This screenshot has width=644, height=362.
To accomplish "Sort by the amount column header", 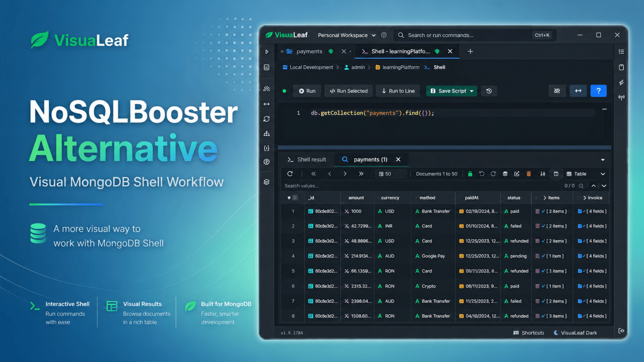I will pyautogui.click(x=356, y=198).
